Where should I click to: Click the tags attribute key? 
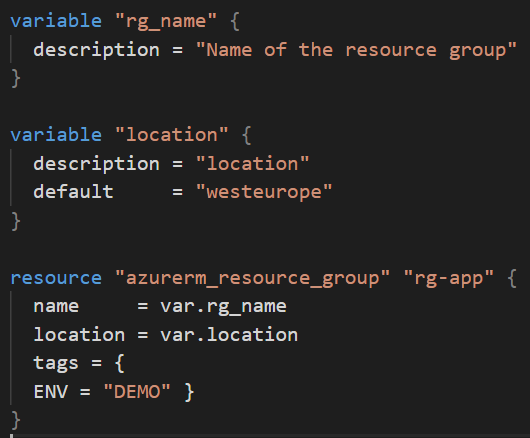point(56,364)
